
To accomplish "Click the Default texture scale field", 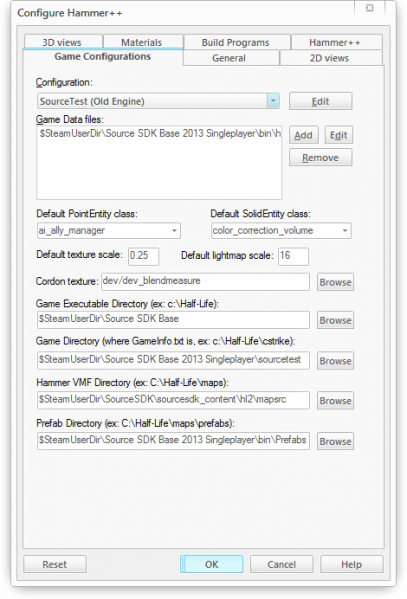I will tap(143, 256).
